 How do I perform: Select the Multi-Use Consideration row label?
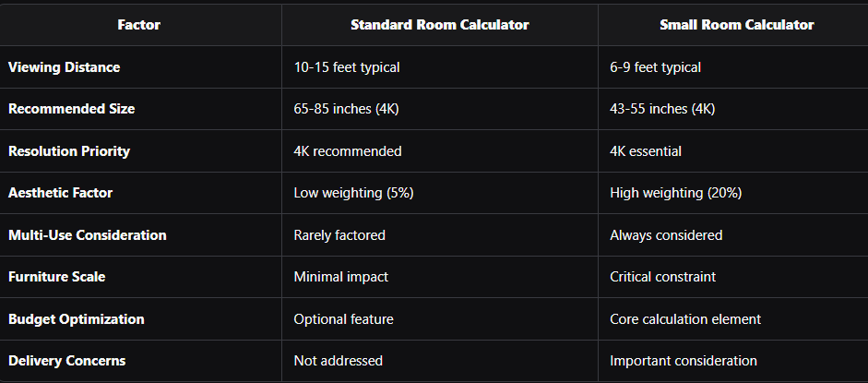click(88, 235)
